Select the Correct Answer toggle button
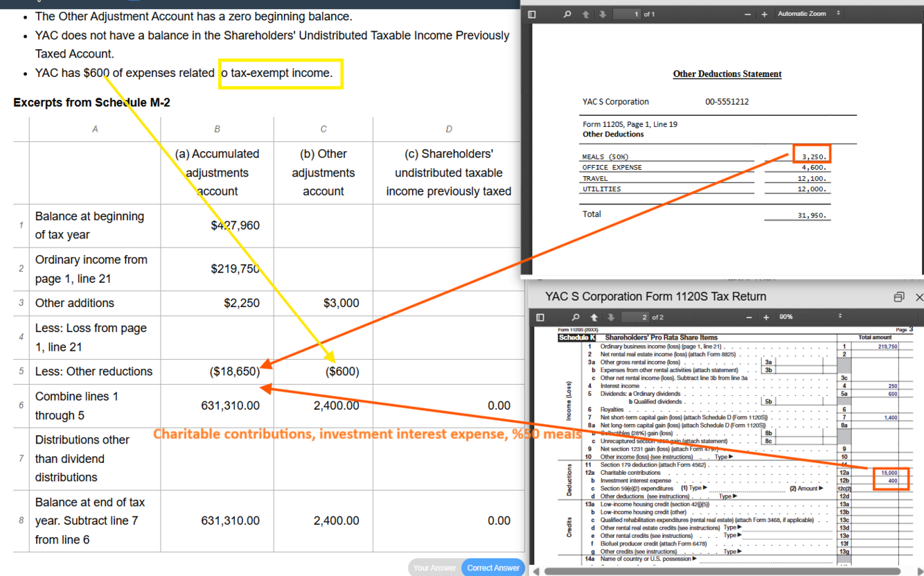The image size is (924, 576). pyautogui.click(x=493, y=568)
